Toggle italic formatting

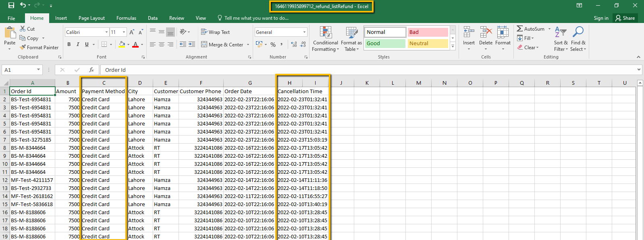[x=78, y=44]
